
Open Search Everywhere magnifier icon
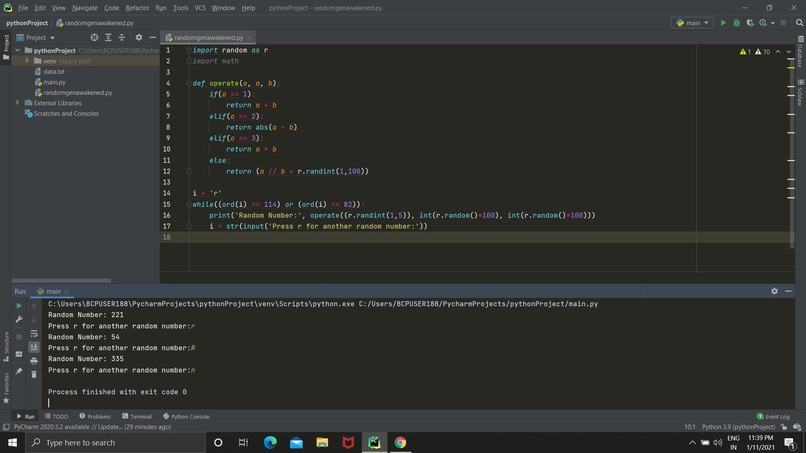click(799, 23)
